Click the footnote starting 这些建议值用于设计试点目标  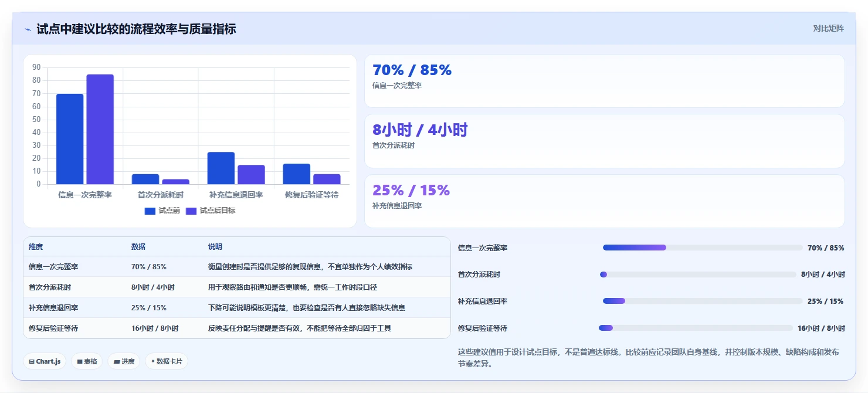coord(648,358)
